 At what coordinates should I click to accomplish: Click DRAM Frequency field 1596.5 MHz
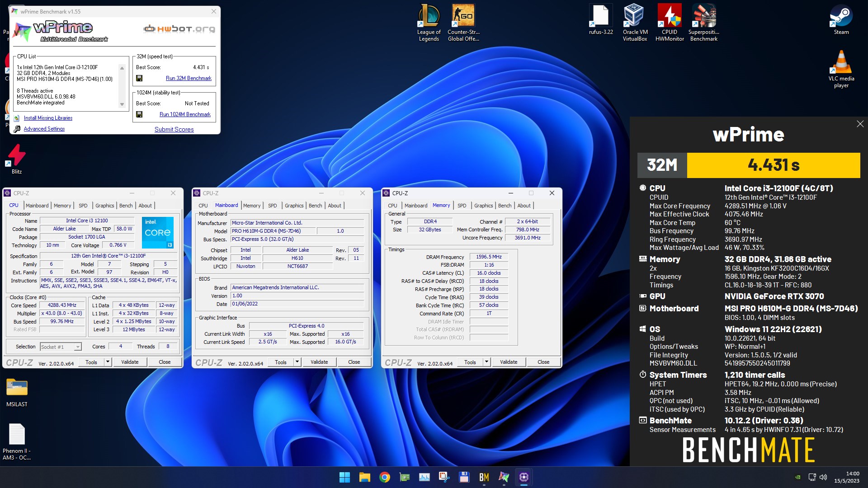coord(489,257)
